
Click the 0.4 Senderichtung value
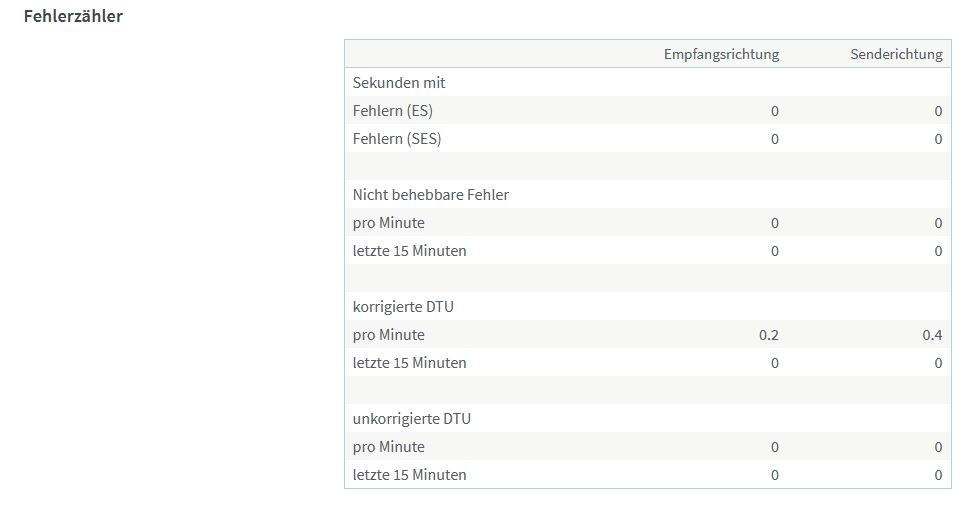click(932, 335)
